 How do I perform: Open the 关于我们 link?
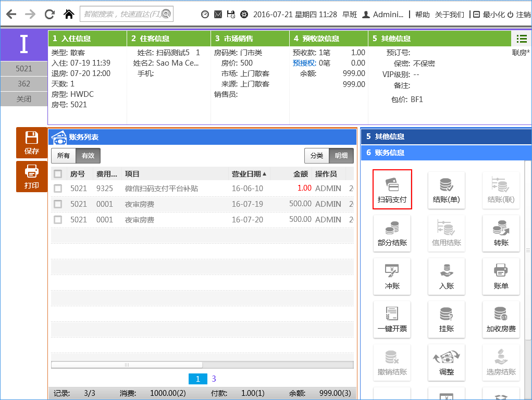tap(450, 15)
